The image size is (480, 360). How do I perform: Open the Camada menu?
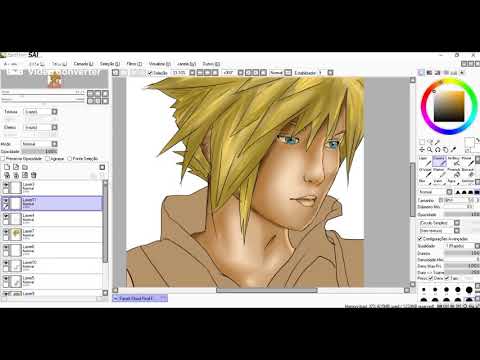[x=83, y=64]
